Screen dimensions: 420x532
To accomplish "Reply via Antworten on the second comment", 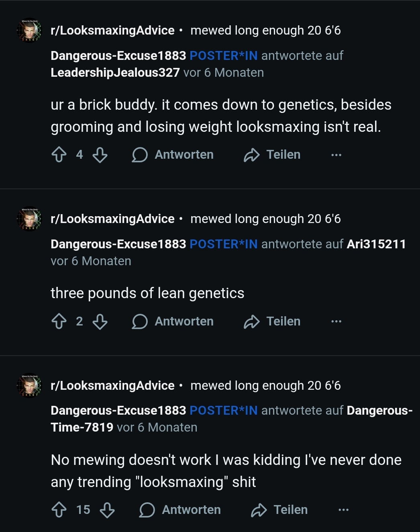I will [x=173, y=321].
